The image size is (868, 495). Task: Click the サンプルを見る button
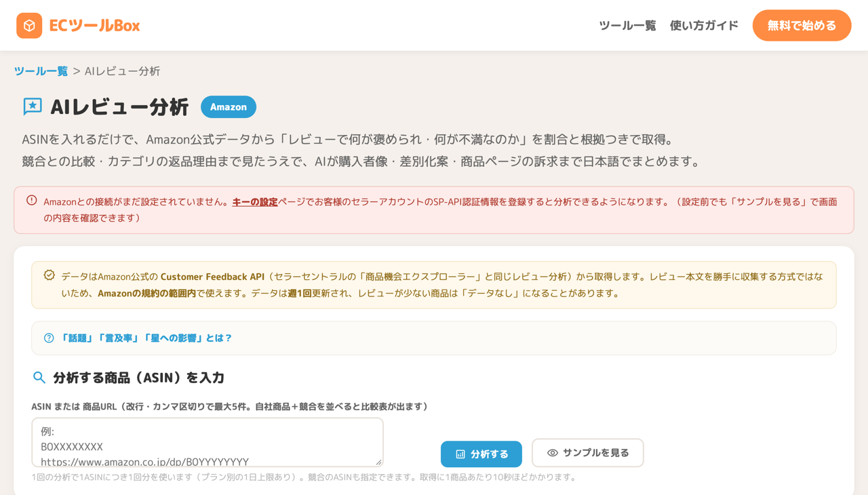point(588,453)
